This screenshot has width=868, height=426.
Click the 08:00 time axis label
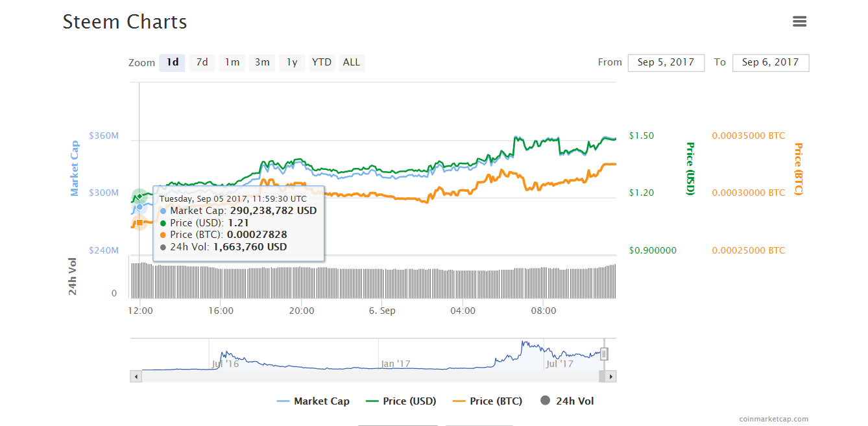coord(543,311)
